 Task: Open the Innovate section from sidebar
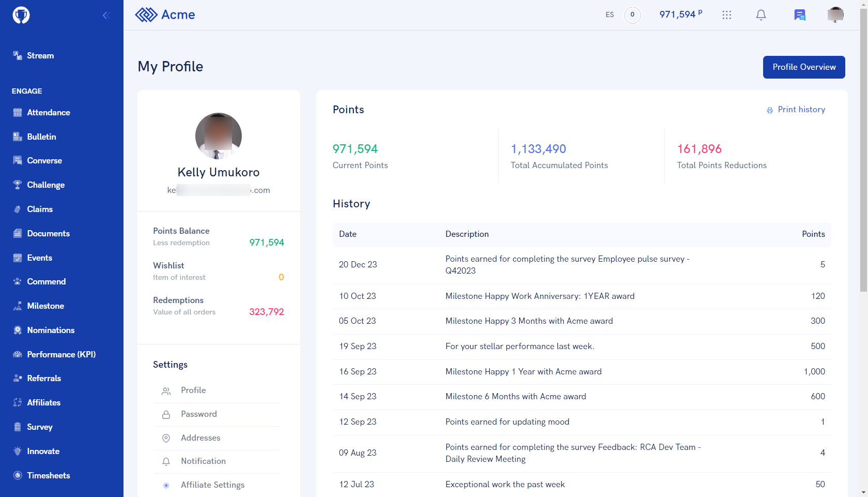[x=43, y=451]
